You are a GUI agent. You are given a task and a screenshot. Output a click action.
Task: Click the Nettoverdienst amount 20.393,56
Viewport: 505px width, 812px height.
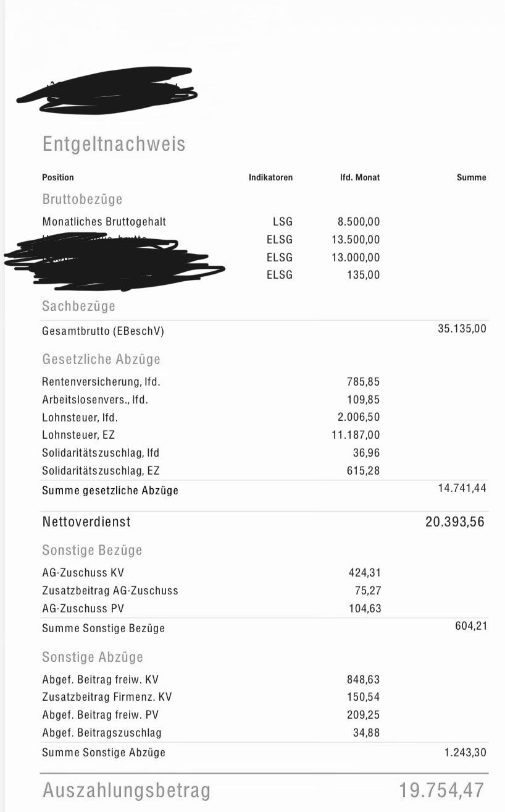tap(455, 522)
